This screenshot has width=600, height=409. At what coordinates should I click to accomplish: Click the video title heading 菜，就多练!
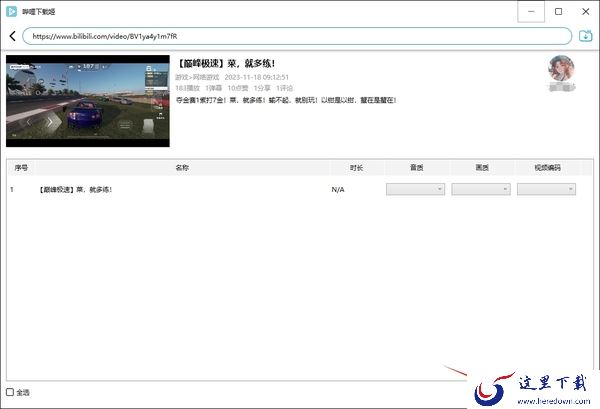coord(226,63)
